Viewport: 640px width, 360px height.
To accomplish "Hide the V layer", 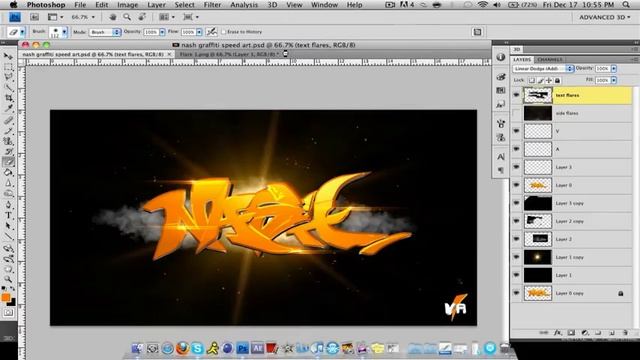I will [x=516, y=131].
